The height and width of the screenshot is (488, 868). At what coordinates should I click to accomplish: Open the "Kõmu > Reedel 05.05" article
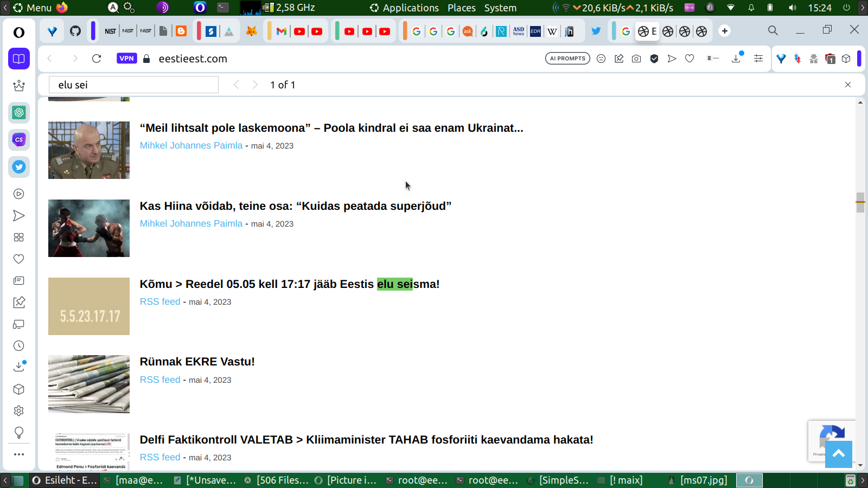tap(290, 284)
